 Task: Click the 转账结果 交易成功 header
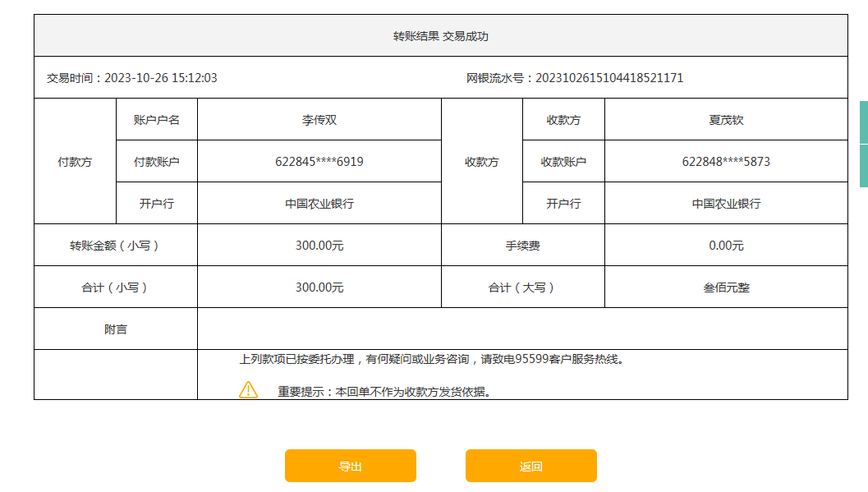[x=440, y=36]
